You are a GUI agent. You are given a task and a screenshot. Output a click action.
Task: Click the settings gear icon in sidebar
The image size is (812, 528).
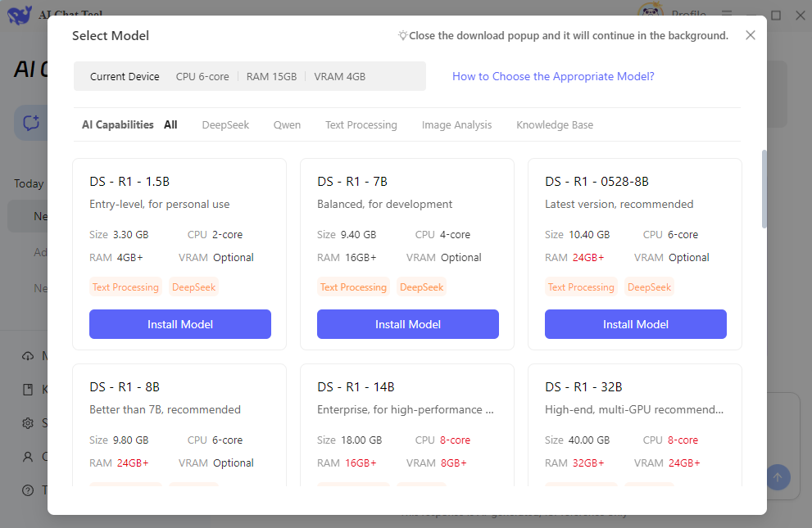pos(28,423)
